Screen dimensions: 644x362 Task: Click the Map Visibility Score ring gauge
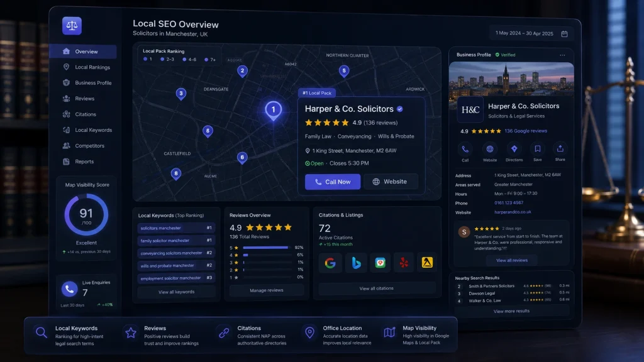pos(86,215)
